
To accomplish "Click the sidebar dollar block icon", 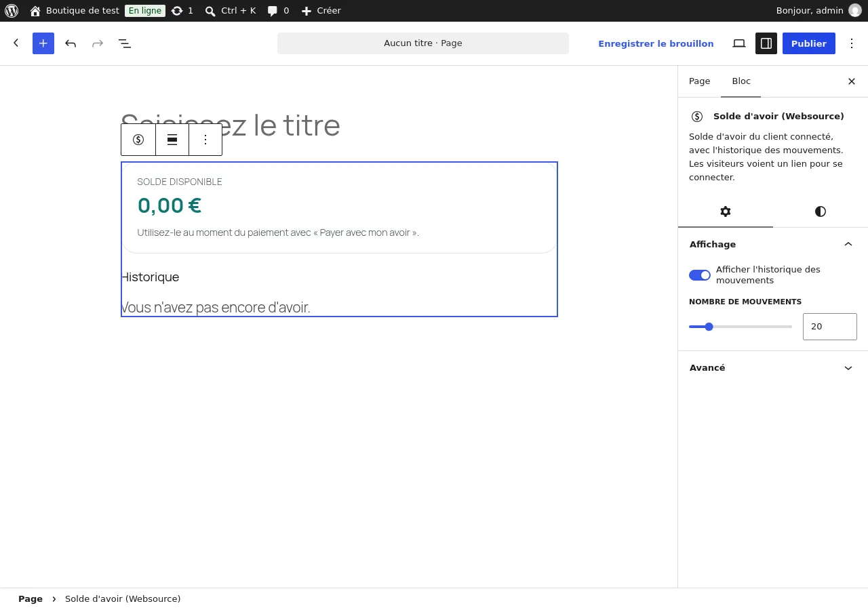I will 697,117.
